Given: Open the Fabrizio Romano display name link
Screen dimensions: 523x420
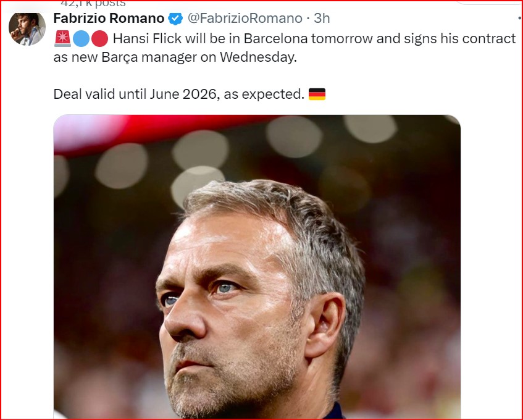Looking at the screenshot, I should click(x=109, y=18).
